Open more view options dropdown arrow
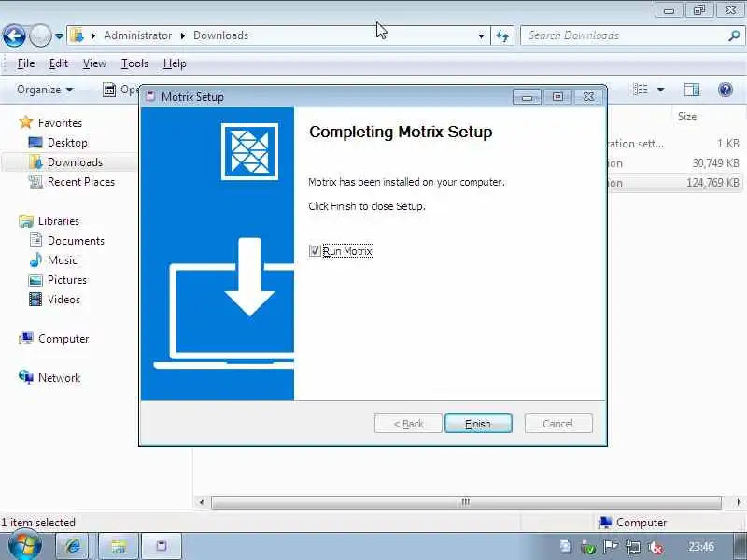The height and width of the screenshot is (560, 747). 661,90
